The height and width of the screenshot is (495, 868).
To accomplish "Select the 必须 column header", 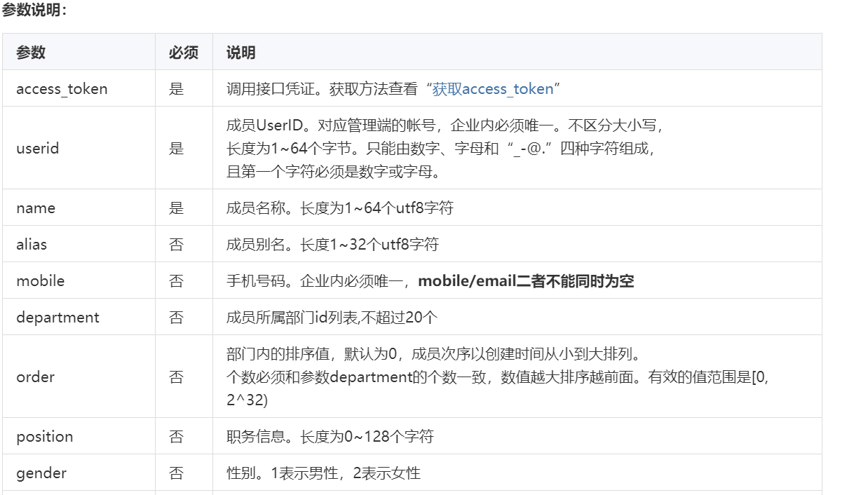I will 184,53.
